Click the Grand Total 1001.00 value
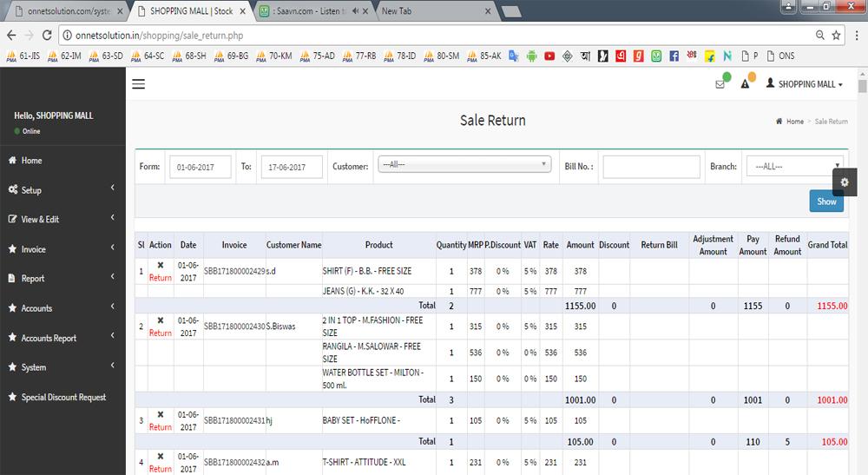The width and height of the screenshot is (868, 475). 832,399
